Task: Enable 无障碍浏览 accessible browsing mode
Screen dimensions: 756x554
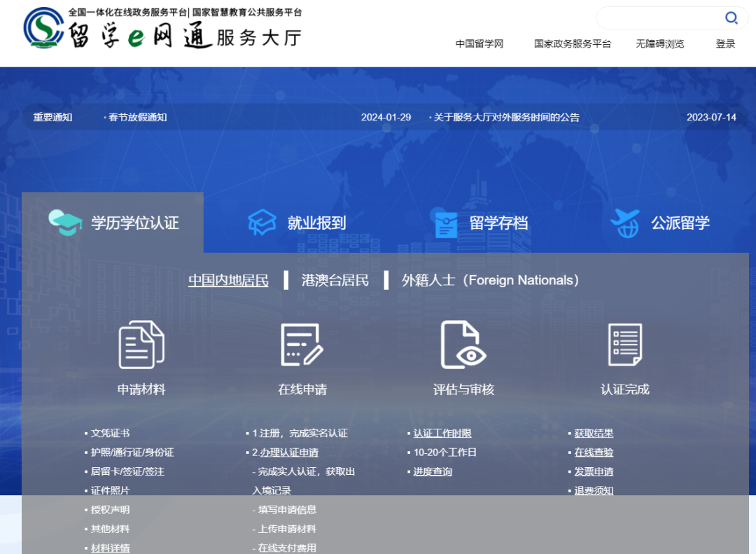Action: pos(659,43)
